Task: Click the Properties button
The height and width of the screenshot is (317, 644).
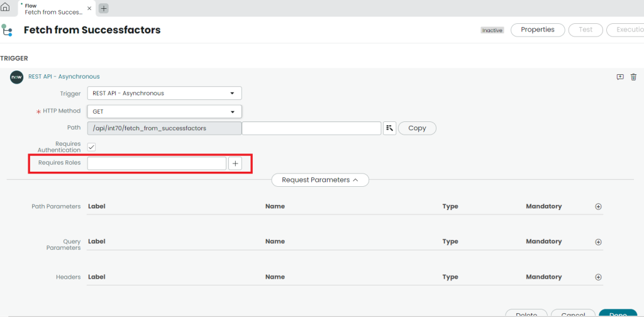Action: coord(537,30)
